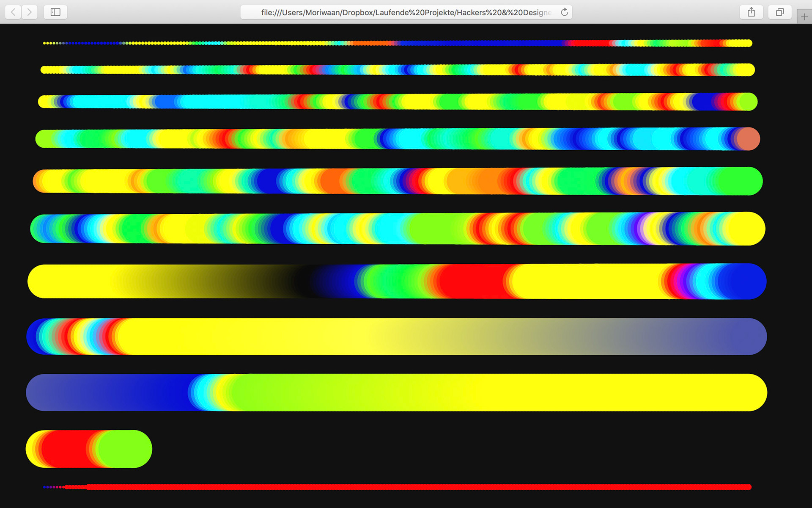The height and width of the screenshot is (508, 812).
Task: Open the Share menu
Action: pos(751,12)
